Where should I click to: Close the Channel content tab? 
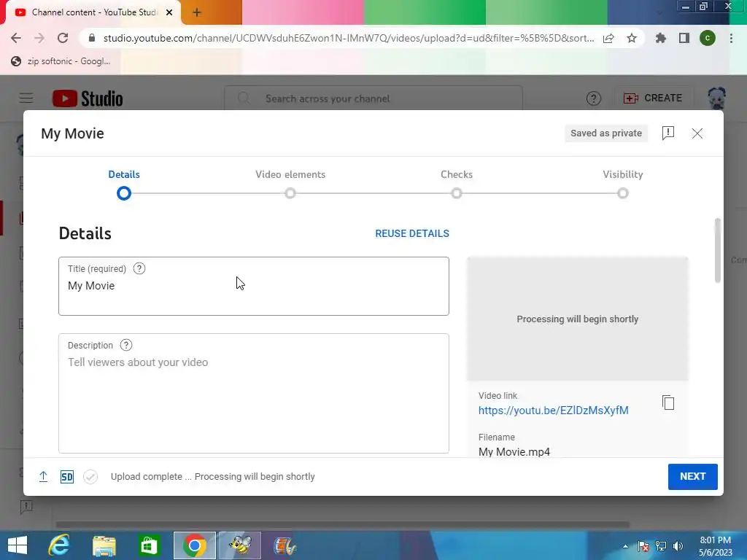[x=169, y=12]
